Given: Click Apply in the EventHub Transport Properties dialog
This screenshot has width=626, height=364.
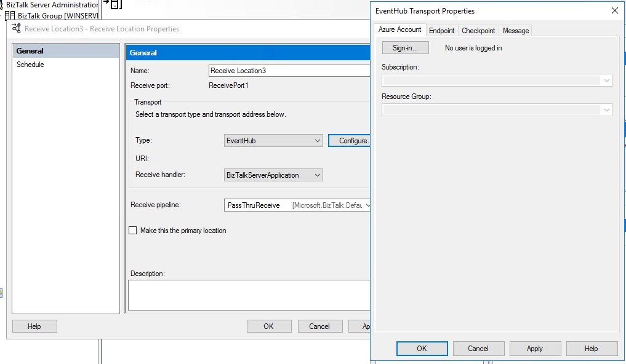Looking at the screenshot, I should (535, 348).
